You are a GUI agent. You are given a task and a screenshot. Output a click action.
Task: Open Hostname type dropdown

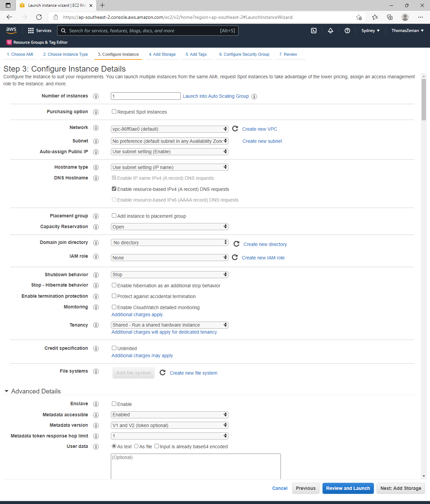170,167
